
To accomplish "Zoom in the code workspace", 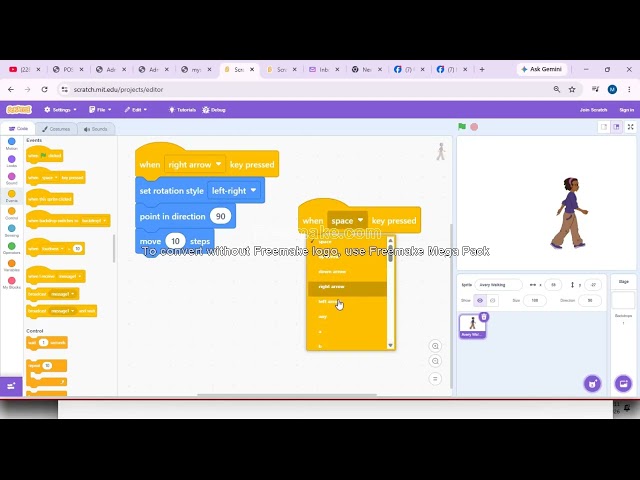I will [435, 346].
